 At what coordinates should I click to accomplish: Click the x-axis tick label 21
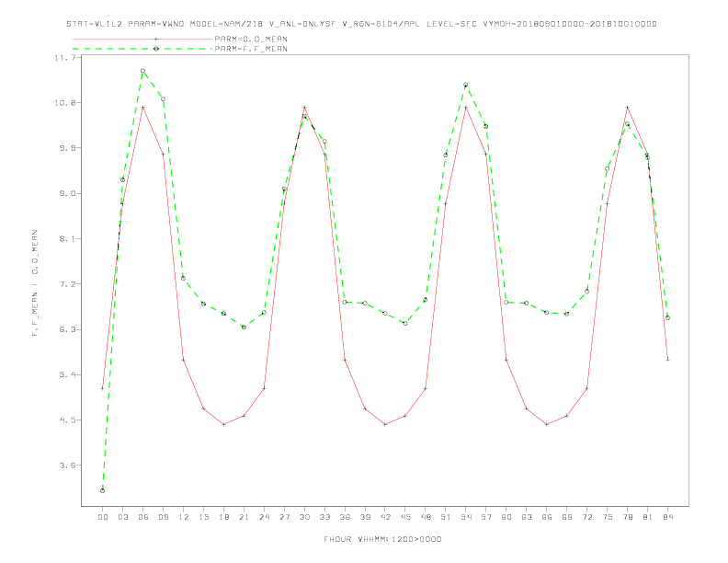244,517
